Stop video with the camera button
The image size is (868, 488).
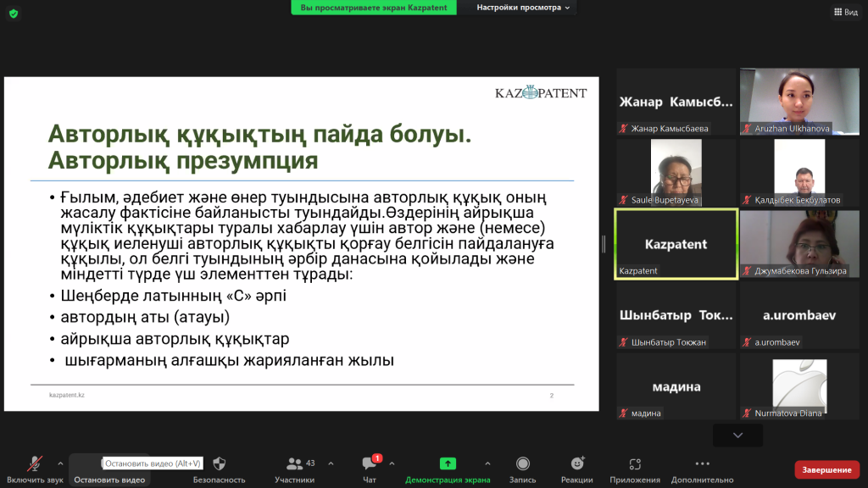point(109,464)
